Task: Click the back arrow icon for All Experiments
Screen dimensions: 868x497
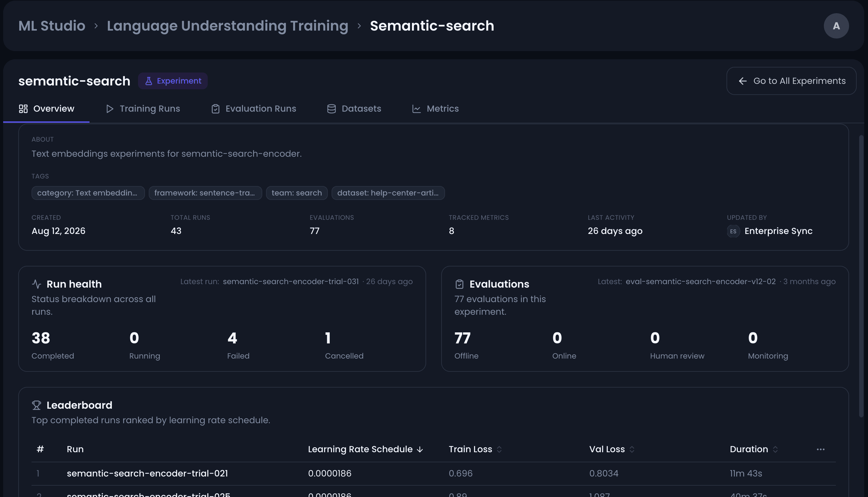Action: (x=743, y=81)
